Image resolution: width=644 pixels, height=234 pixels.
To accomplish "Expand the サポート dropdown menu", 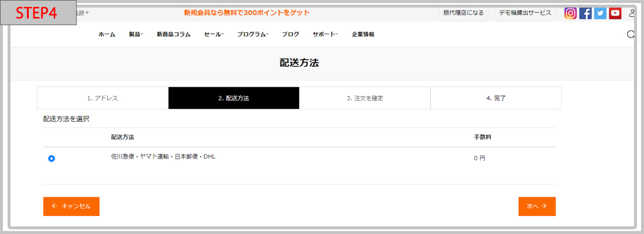I will 325,35.
